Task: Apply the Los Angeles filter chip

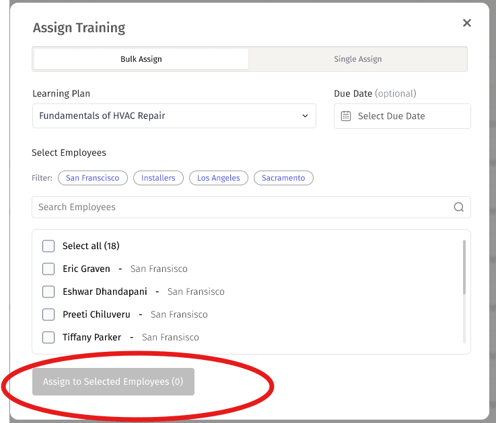Action: tap(218, 178)
